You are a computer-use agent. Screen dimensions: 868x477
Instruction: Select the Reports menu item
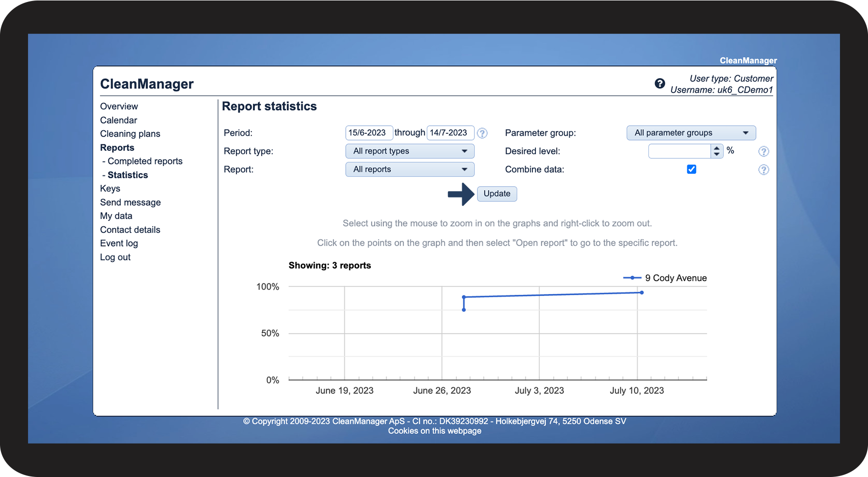[117, 147]
